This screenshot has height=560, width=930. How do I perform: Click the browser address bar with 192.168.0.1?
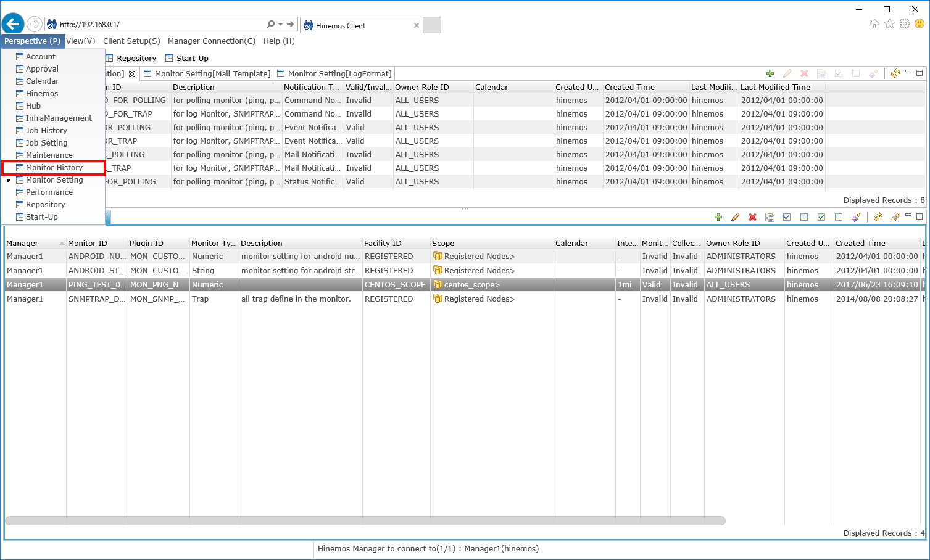tap(160, 25)
